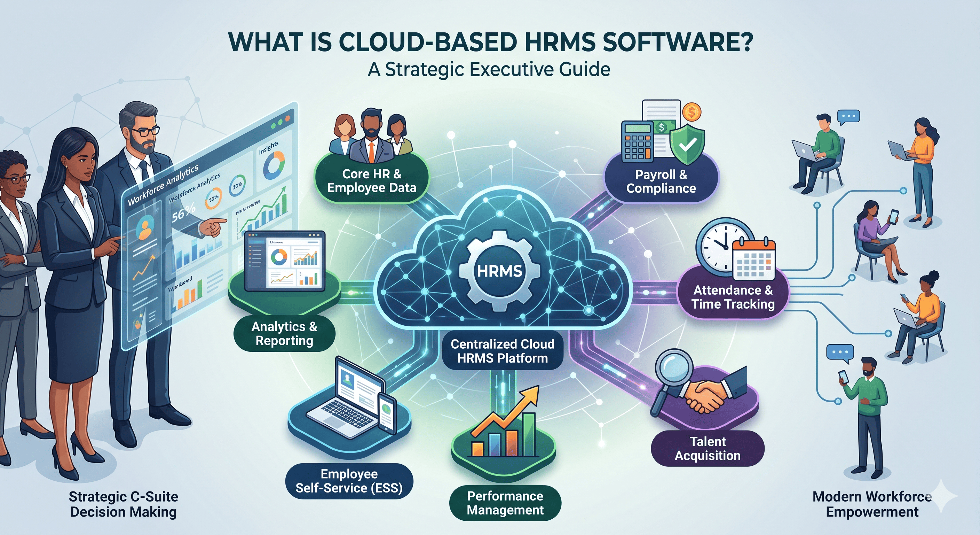Viewport: 980px width, 535px height.
Task: Click the 'Insights' label on the panel
Action: coord(269,148)
